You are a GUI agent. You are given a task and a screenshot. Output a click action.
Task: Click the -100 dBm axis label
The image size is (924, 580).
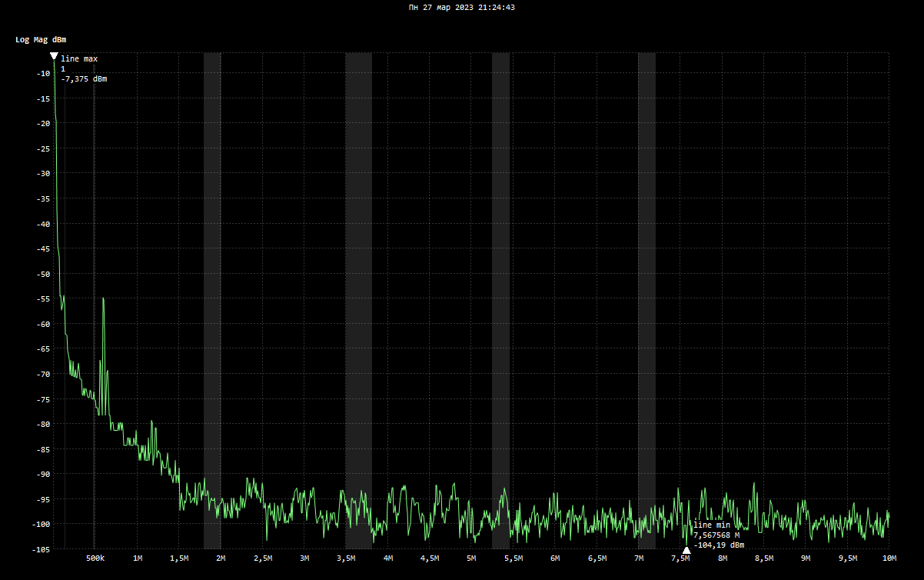[40, 525]
